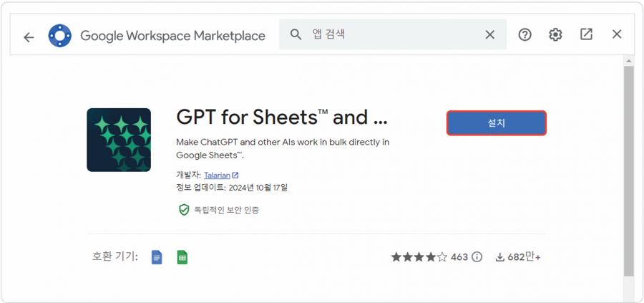Open the Google Workspace Marketplace logo
The height and width of the screenshot is (303, 644).
[x=59, y=36]
